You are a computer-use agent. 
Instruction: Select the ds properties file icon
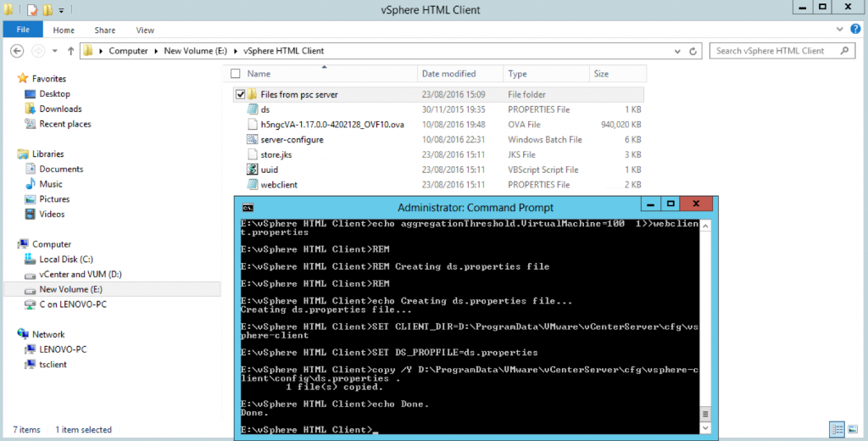253,109
